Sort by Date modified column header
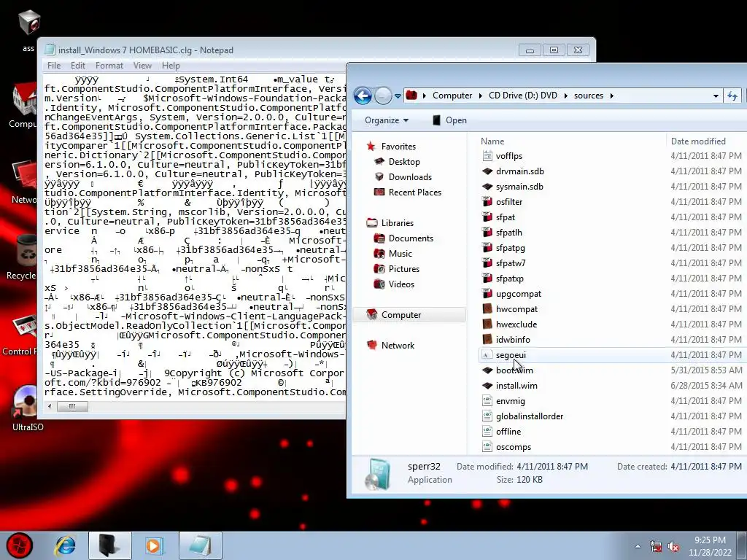The image size is (747, 560). pyautogui.click(x=698, y=141)
